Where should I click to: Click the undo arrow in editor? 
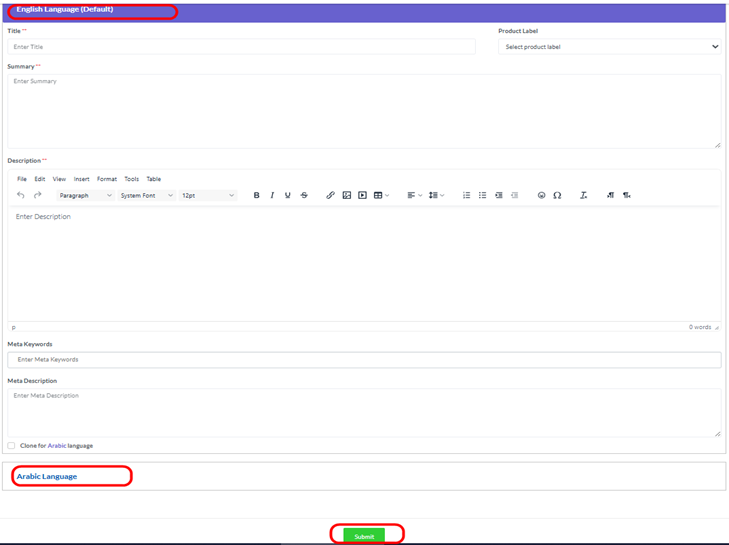pyautogui.click(x=21, y=196)
